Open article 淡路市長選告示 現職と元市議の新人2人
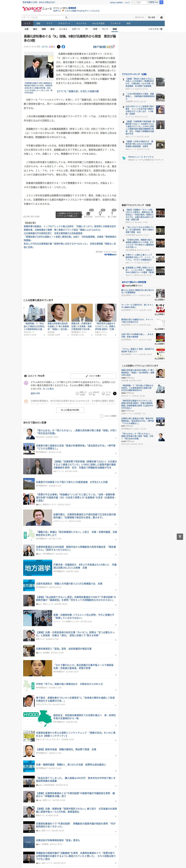186x868 pixels. [69, 583]
